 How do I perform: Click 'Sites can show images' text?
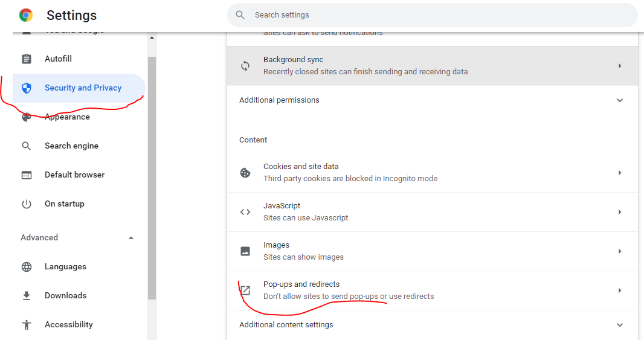pyautogui.click(x=303, y=257)
